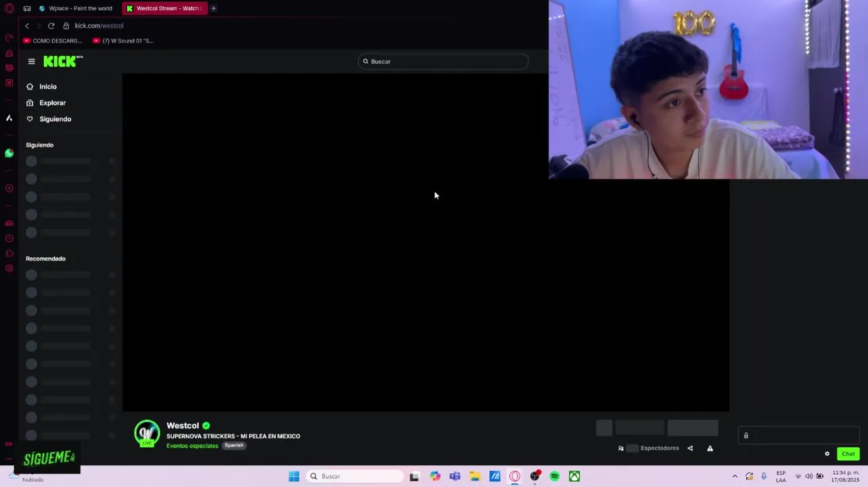
Task: Open the Aria AI sidebar icon
Action: coord(9,118)
